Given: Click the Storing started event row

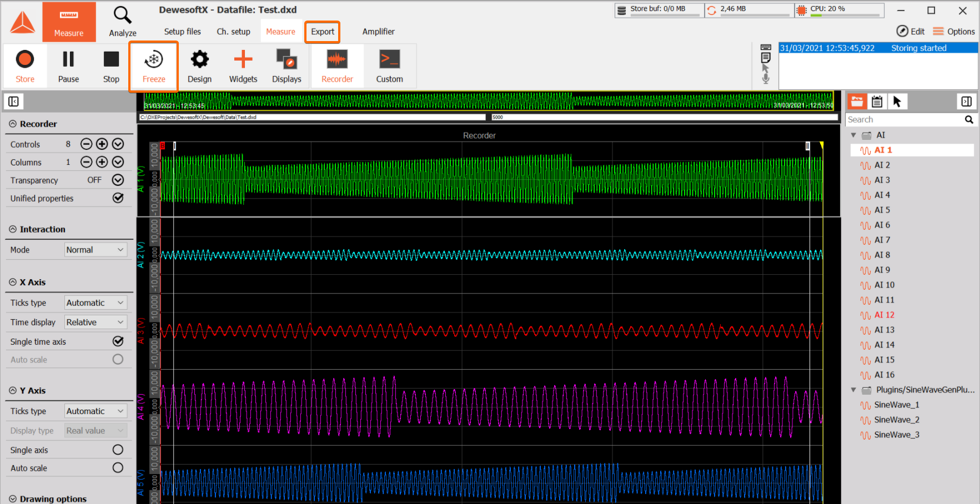Looking at the screenshot, I should 878,48.
